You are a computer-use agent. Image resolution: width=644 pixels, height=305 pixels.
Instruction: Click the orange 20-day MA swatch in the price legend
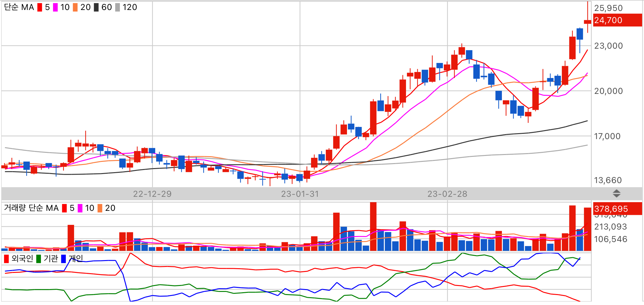[75, 7]
